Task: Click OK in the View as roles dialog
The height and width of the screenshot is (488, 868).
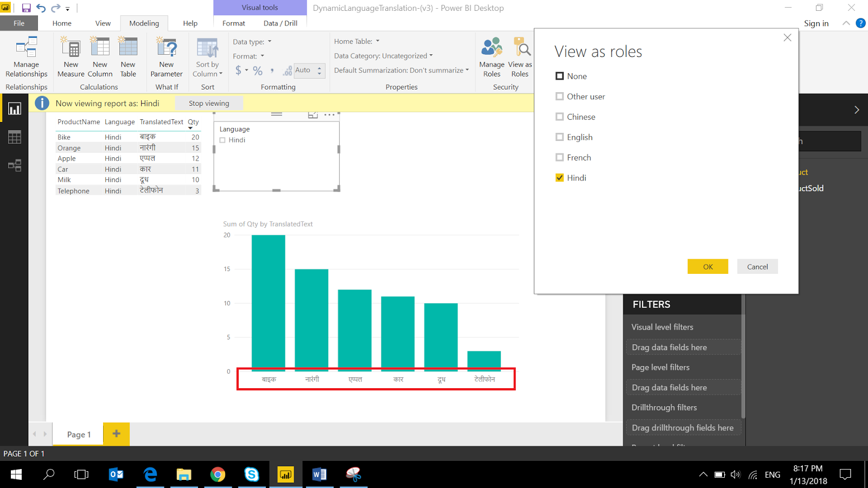Action: 707,266
